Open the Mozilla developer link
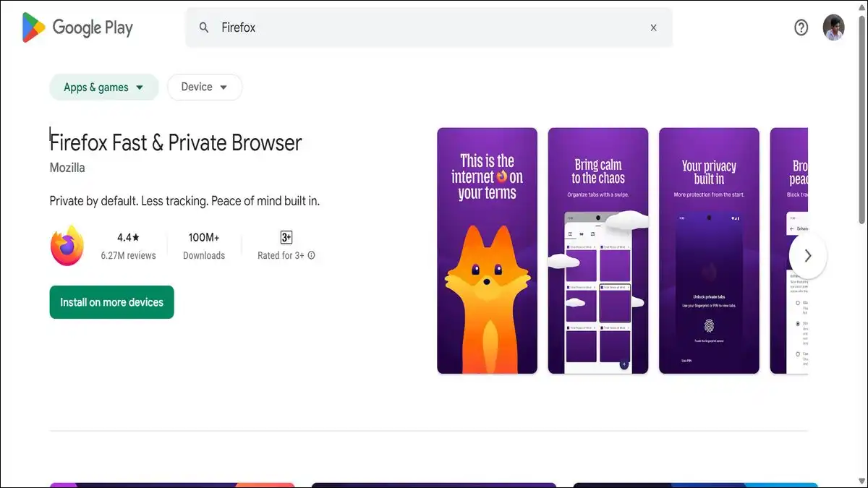This screenshot has width=868, height=488. (67, 168)
